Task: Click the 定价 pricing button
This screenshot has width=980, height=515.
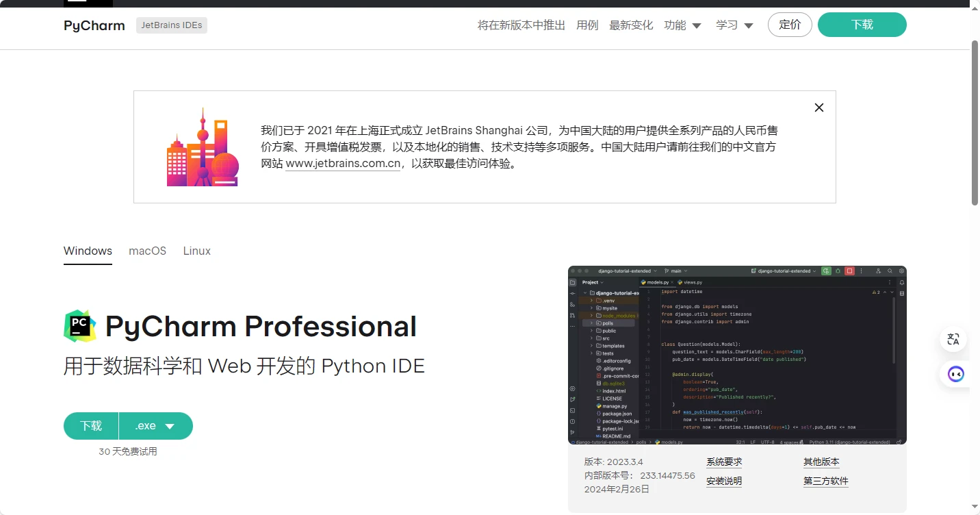Action: [x=790, y=25]
